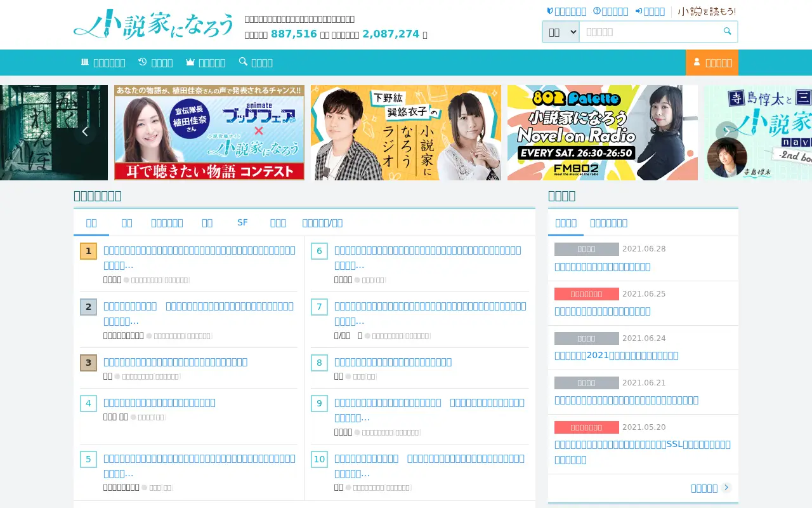The height and width of the screenshot is (508, 812).
Task: Click the login arrow icon link
Action: [650, 11]
